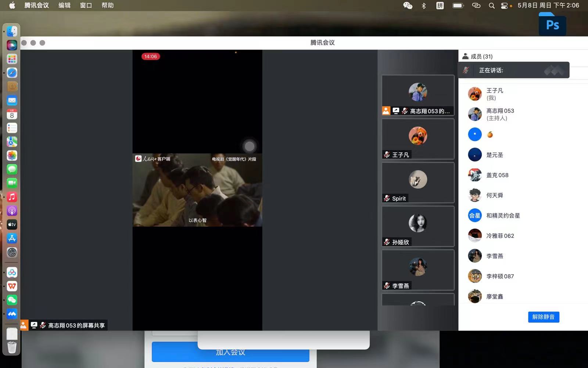Click WeChat icon in menu bar
The image size is (588, 368).
pyautogui.click(x=408, y=6)
